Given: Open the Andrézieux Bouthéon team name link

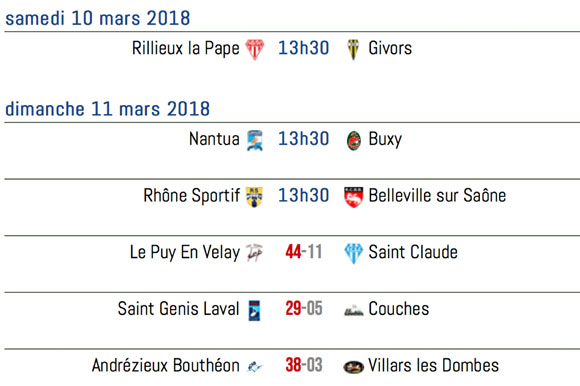Looking at the screenshot, I should (165, 365).
